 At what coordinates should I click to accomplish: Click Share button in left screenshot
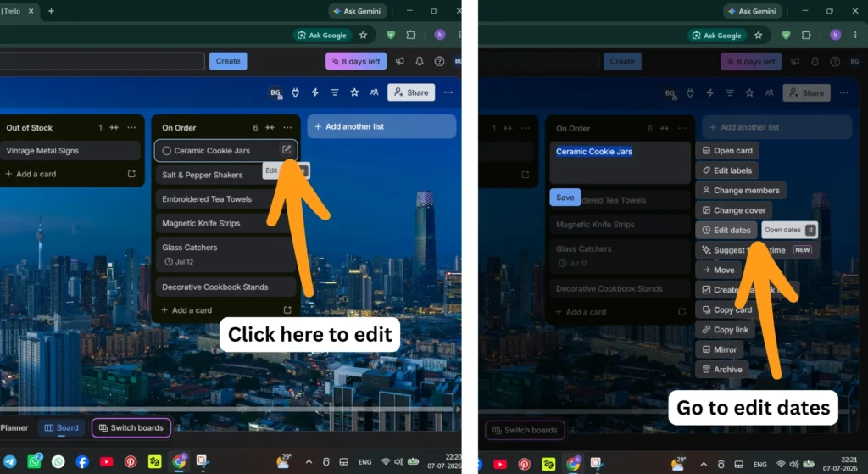[411, 92]
